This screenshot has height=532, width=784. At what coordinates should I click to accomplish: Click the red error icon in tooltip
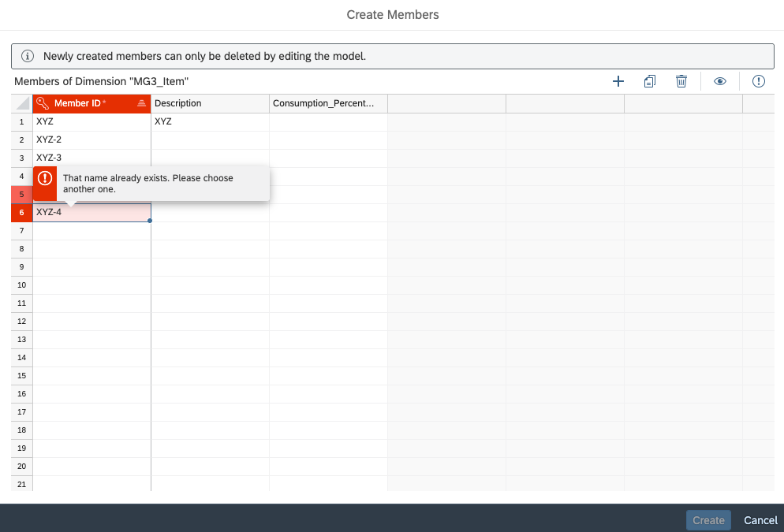click(x=45, y=178)
